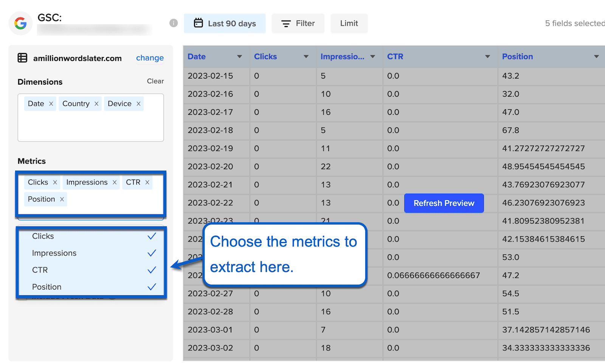Open the CTR column dropdown arrow
This screenshot has height=364, width=605.
pyautogui.click(x=487, y=57)
